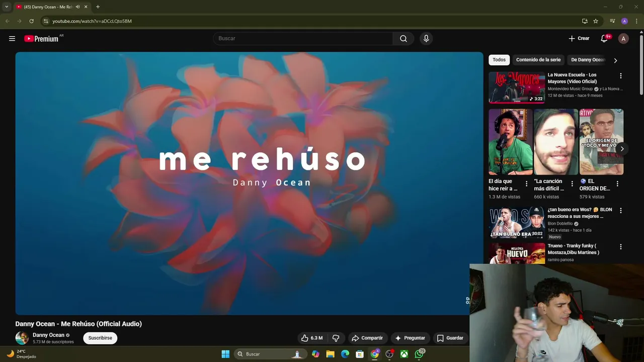Viewport: 644px width, 362px height.
Task: Select 'De Danny Ocean' filter chip
Action: [588, 60]
